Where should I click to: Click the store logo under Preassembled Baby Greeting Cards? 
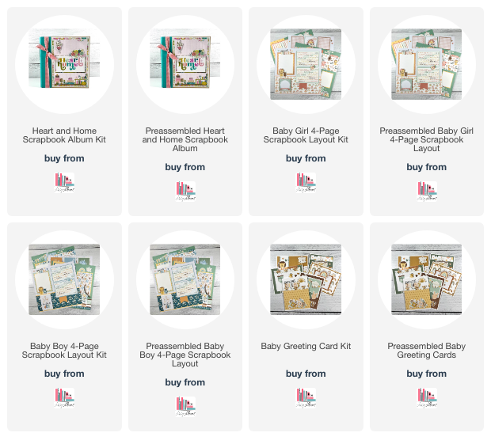click(427, 398)
